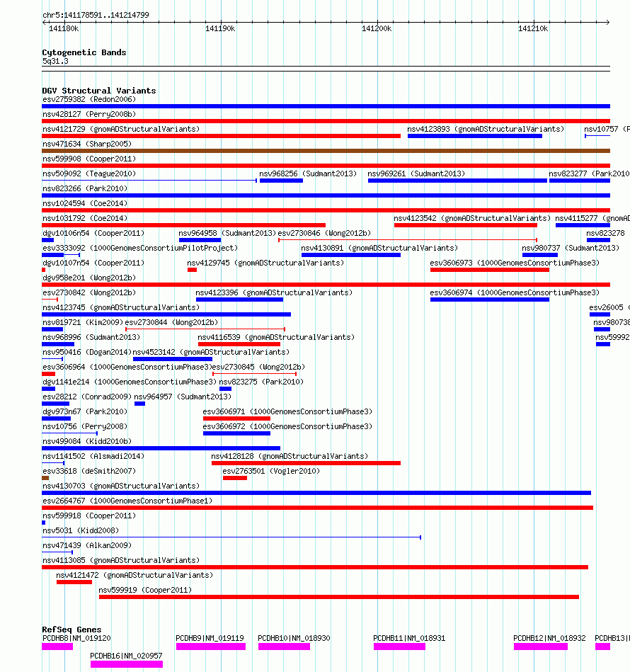Select nsv1031792 (Coe2014) variant label
The width and height of the screenshot is (630, 672).
(x=85, y=218)
